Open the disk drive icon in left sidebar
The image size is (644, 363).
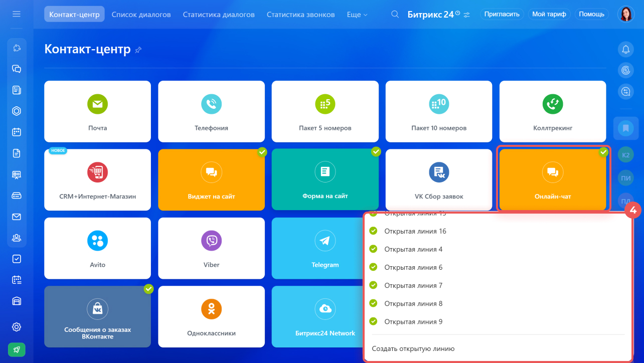coord(17,196)
